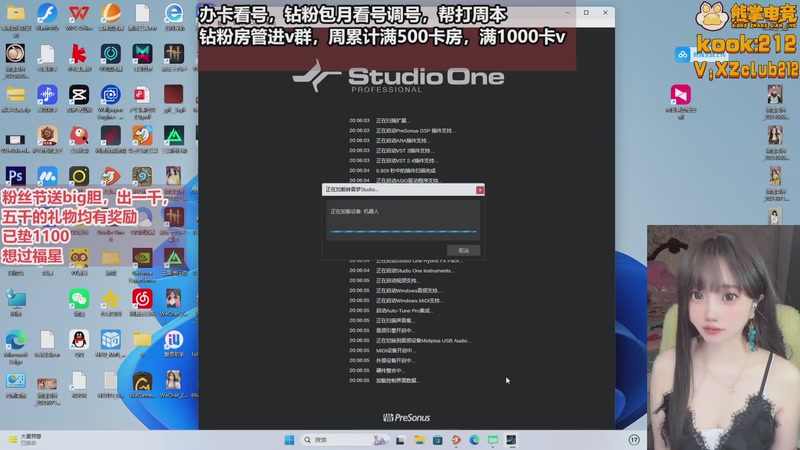
Task: Open the pink app icon on the right side of the desktop
Action: point(681,95)
